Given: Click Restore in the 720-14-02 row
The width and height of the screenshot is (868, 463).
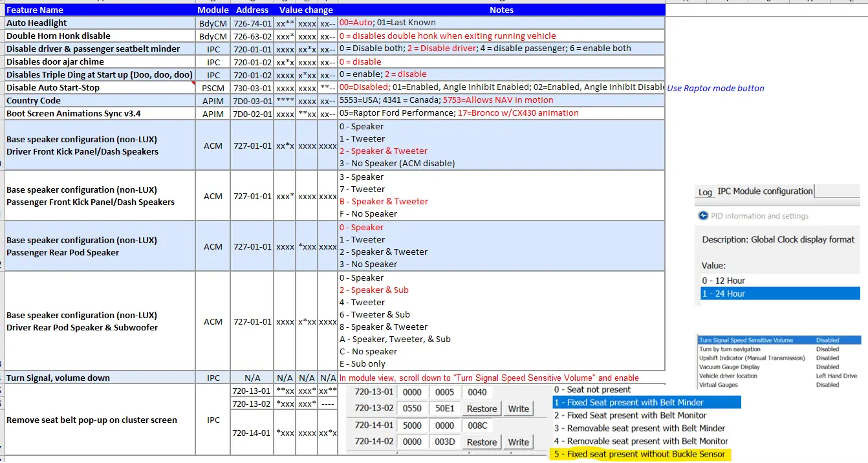Looking at the screenshot, I should click(x=482, y=442).
